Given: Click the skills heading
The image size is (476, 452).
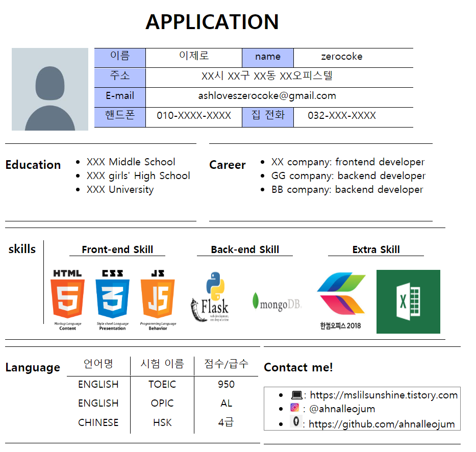Looking at the screenshot, I should [x=22, y=249].
